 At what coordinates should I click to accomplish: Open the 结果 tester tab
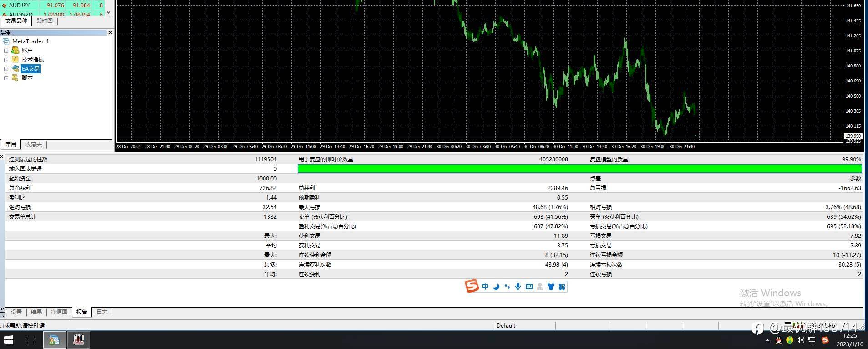click(36, 312)
